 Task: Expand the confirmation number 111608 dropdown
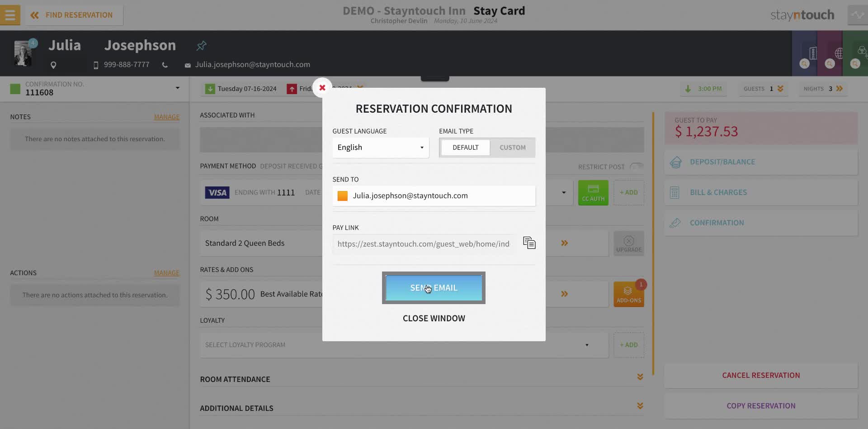pos(178,88)
